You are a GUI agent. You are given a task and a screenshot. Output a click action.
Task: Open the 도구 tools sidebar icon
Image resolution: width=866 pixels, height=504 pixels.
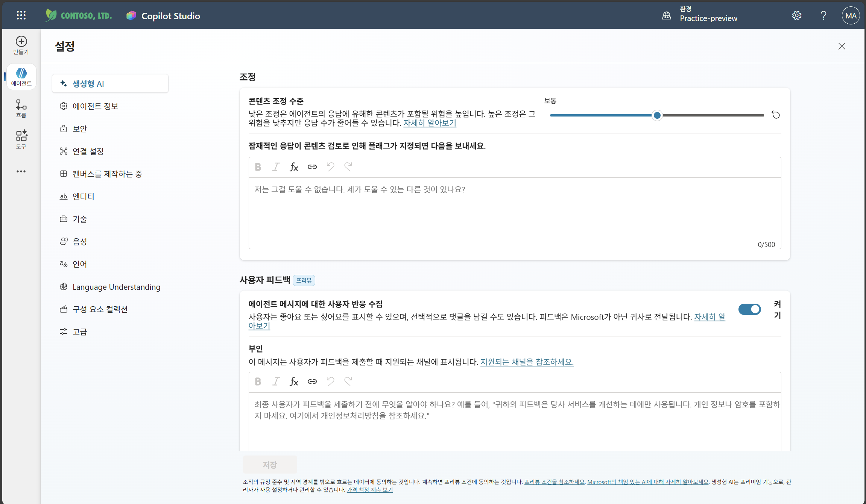pos(21,139)
